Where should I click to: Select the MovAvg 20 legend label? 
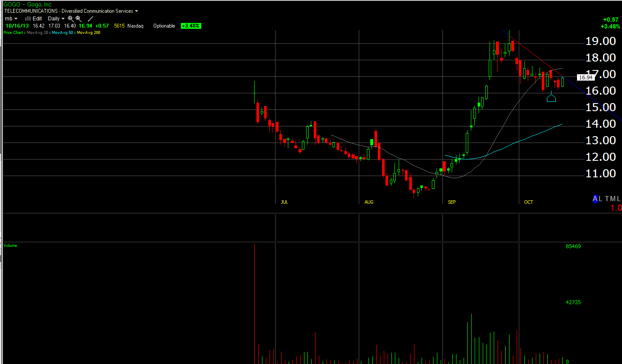(37, 33)
